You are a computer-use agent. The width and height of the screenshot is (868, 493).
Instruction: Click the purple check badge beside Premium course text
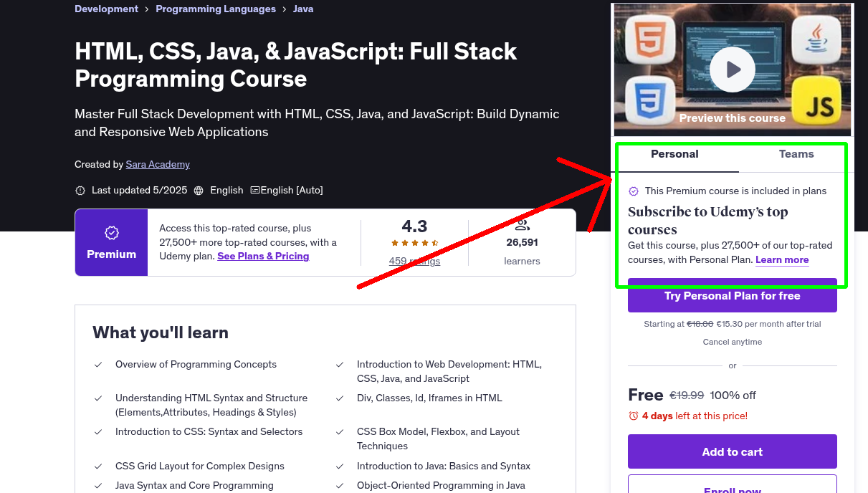tap(634, 191)
